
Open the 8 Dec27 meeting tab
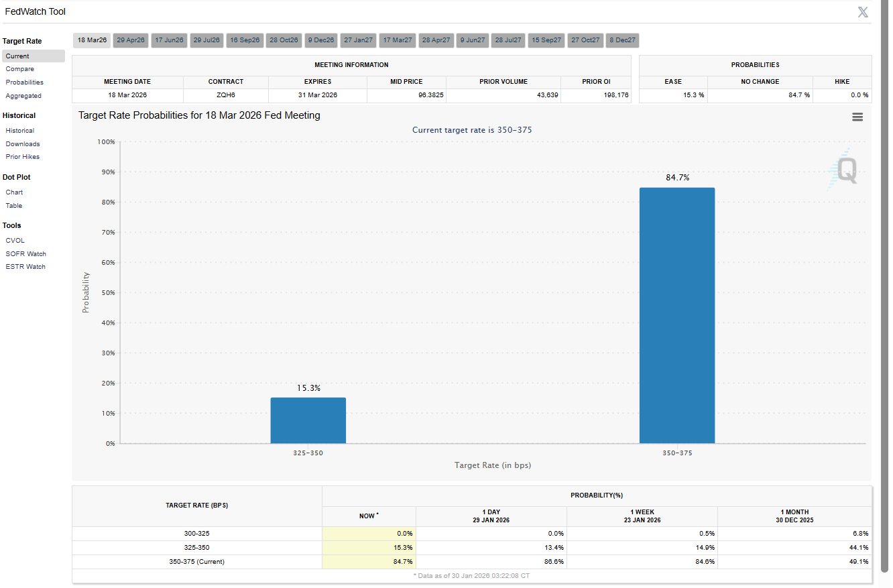click(x=622, y=40)
